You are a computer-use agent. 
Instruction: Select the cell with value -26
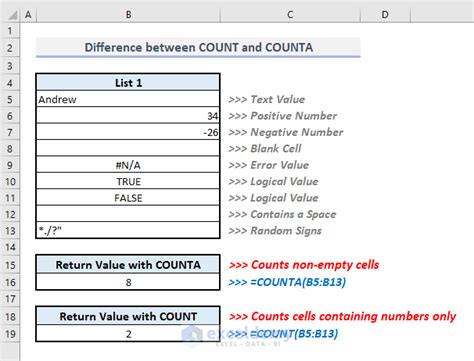coord(128,132)
